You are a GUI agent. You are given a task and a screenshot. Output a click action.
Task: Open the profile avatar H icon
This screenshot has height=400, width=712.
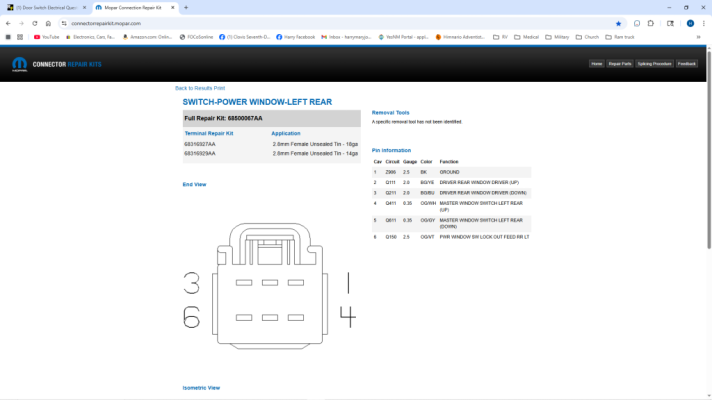pyautogui.click(x=690, y=23)
